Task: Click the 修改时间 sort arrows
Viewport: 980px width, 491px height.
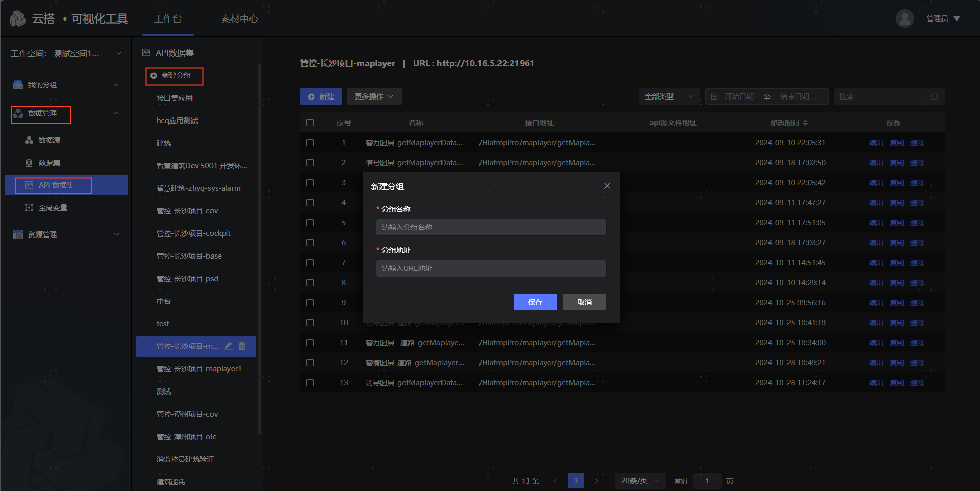Action: click(805, 123)
